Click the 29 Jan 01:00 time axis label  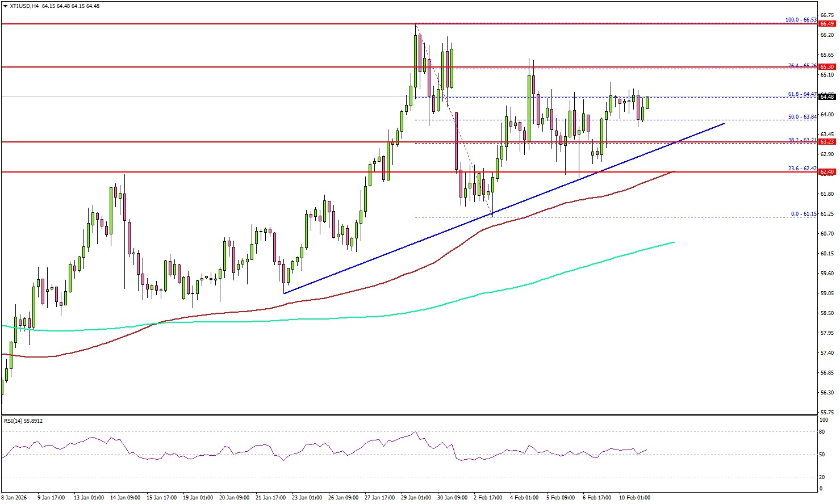[416, 498]
